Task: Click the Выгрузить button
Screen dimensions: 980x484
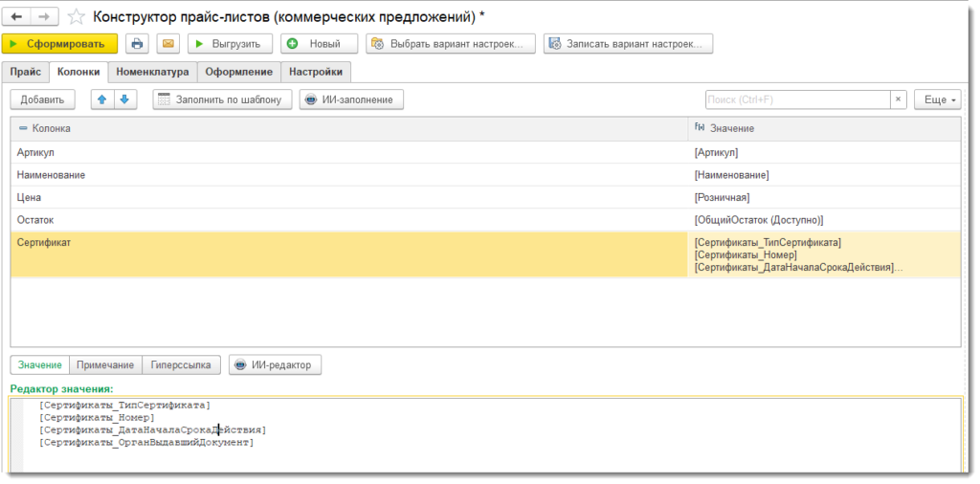Action: 230,44
